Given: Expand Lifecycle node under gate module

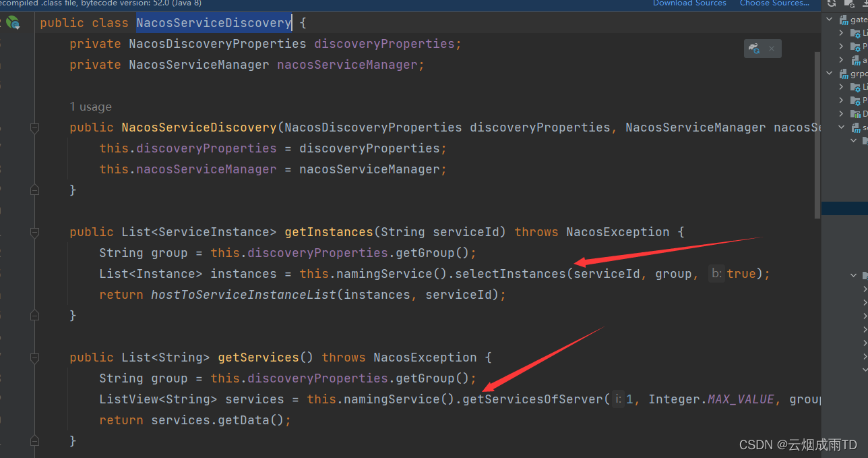Looking at the screenshot, I should 841,33.
